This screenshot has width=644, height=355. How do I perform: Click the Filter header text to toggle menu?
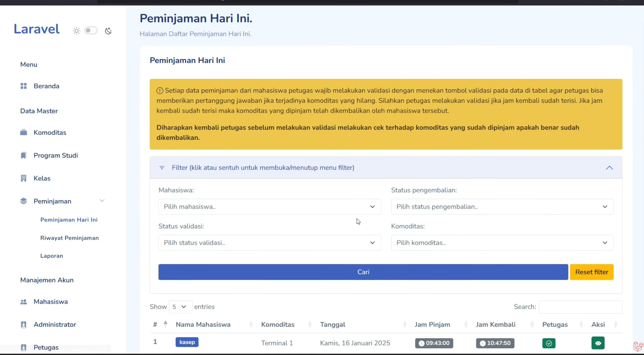263,168
